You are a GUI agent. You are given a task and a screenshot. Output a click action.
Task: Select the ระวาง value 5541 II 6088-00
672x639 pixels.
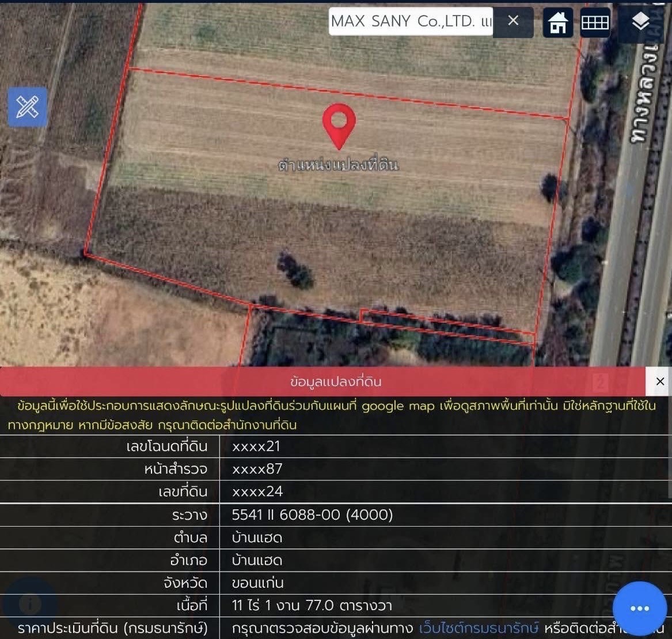(x=312, y=515)
